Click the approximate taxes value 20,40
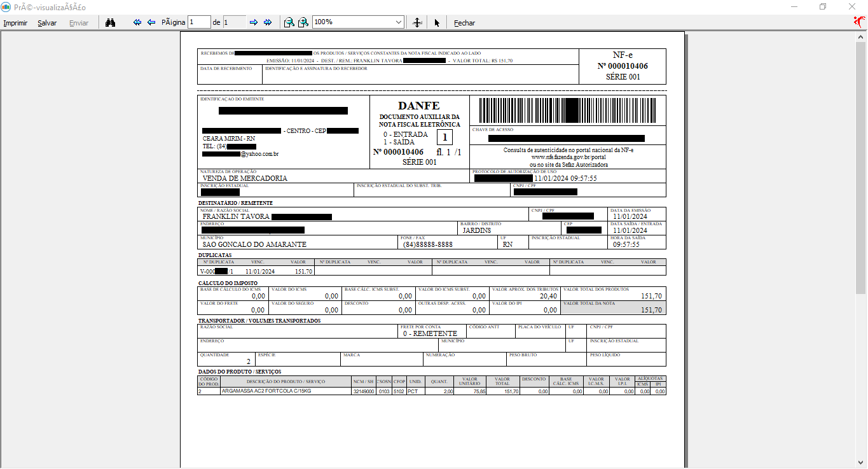This screenshot has width=868, height=469. point(548,296)
